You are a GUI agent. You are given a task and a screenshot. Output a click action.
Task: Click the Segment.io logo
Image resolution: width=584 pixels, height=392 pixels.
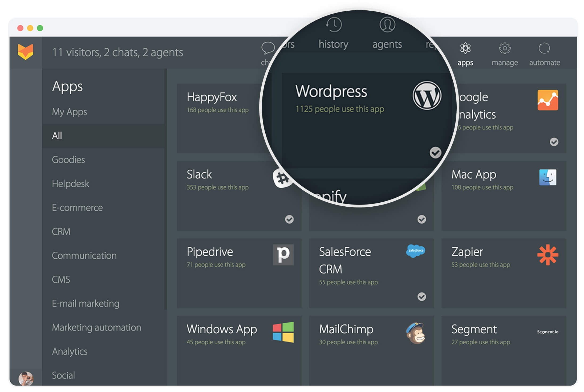[x=547, y=332]
